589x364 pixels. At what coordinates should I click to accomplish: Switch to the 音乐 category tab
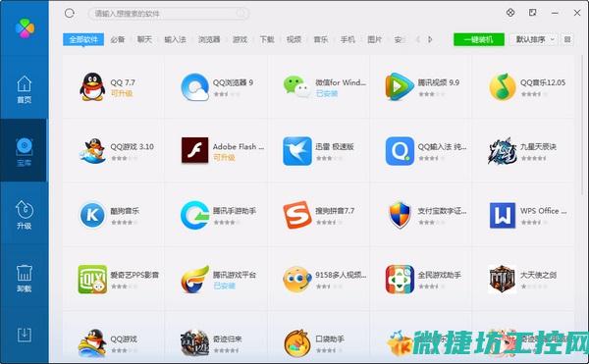click(321, 39)
